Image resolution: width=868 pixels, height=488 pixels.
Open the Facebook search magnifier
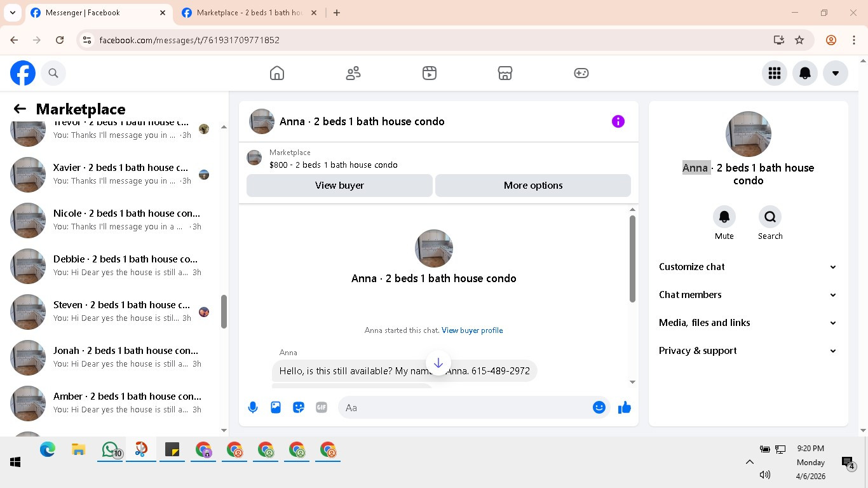pos(53,73)
